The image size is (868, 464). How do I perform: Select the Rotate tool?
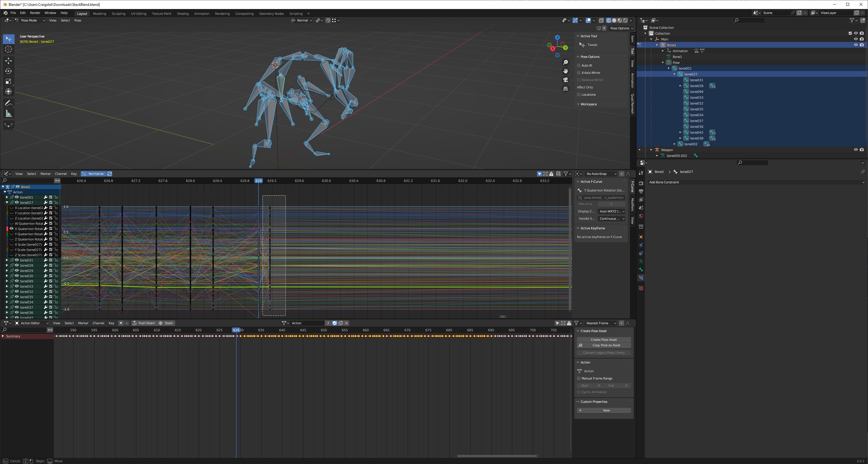[8, 71]
